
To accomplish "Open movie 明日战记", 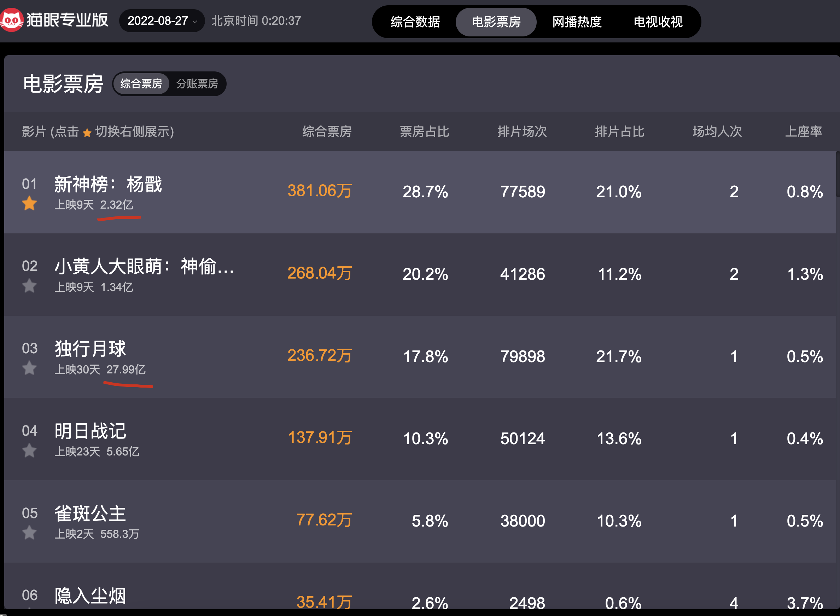I will [x=90, y=431].
